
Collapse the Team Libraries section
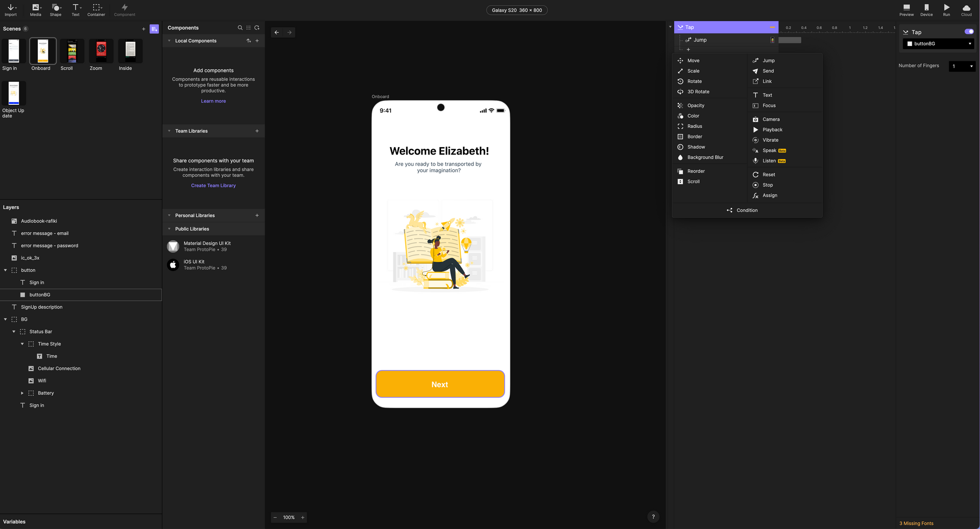[170, 131]
